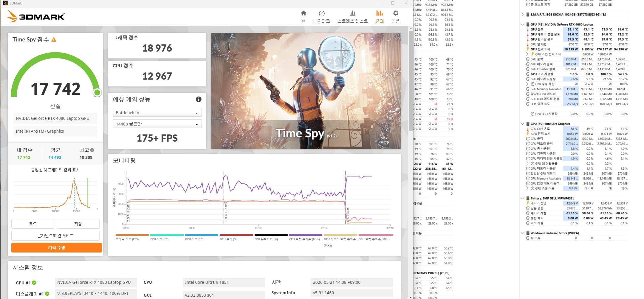Collapse the Windows Hardware Errors (WHEA) group
644x299 pixels.
(522, 233)
